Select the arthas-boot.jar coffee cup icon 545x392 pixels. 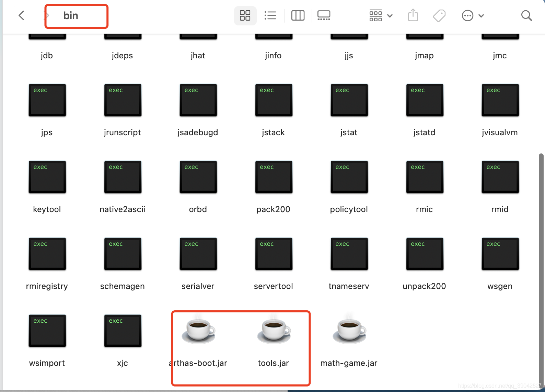coord(198,330)
